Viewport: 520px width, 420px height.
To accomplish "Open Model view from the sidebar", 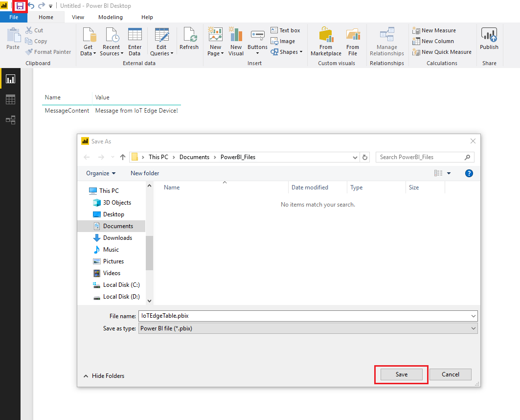I will click(x=10, y=119).
